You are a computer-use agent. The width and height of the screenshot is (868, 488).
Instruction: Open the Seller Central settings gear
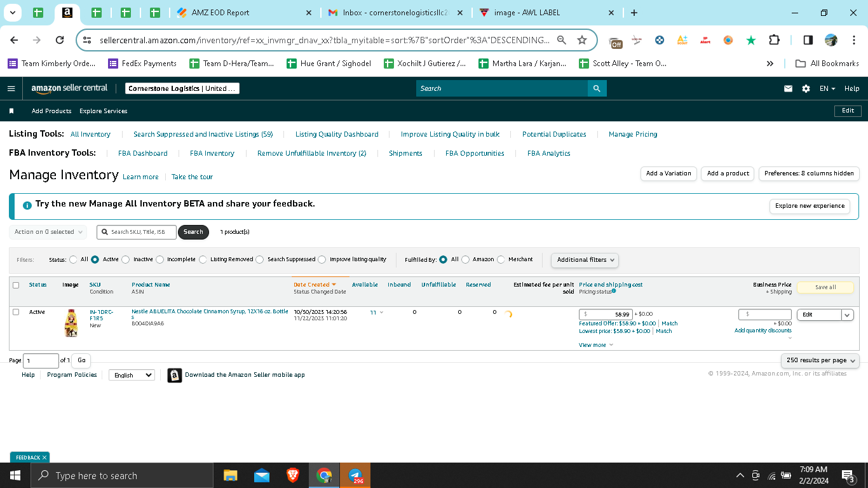[806, 88]
